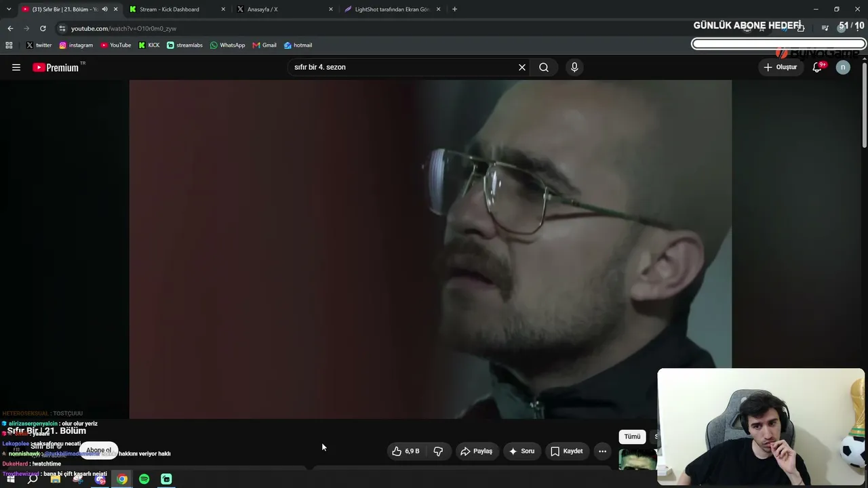Click the Oluştur create button

(781, 67)
